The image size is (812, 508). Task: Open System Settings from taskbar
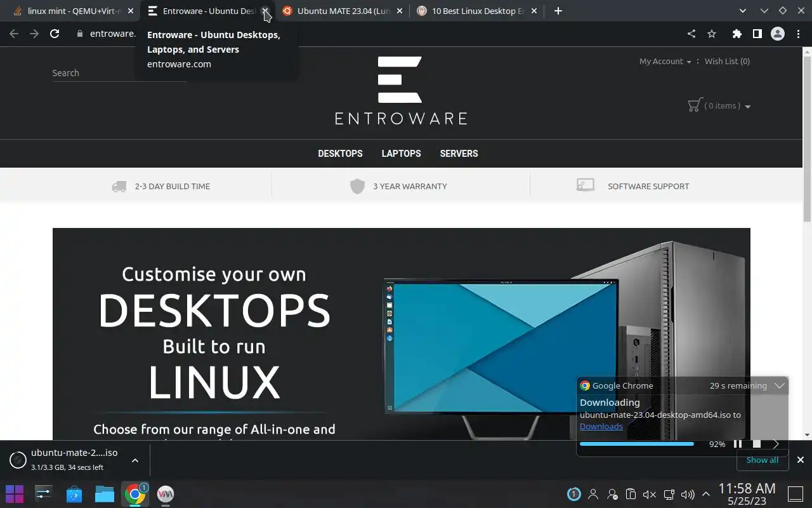tap(44, 494)
